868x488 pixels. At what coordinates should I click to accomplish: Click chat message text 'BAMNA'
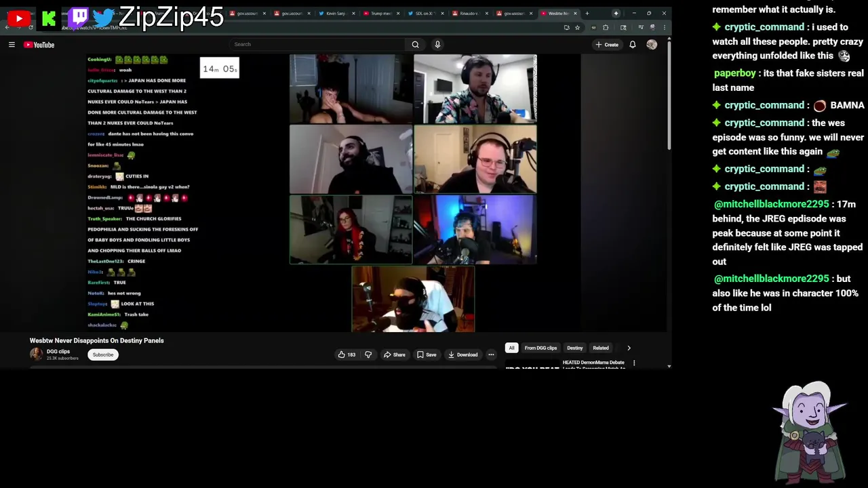(847, 105)
